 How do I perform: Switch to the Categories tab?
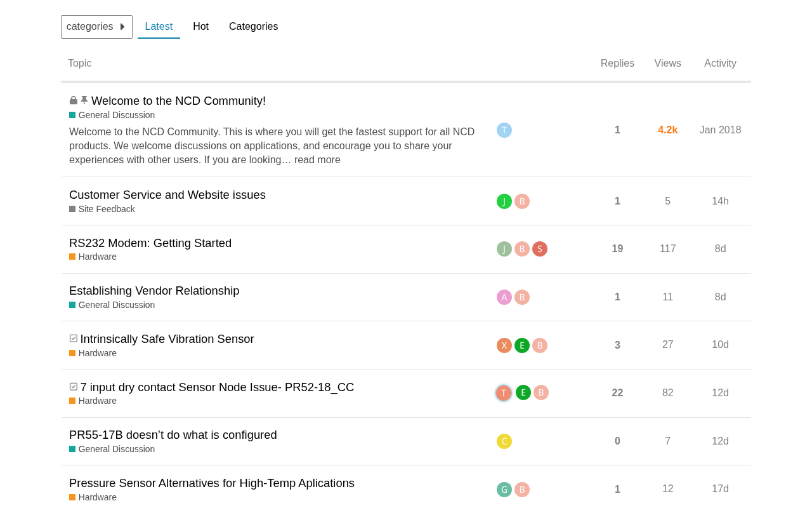point(253,27)
